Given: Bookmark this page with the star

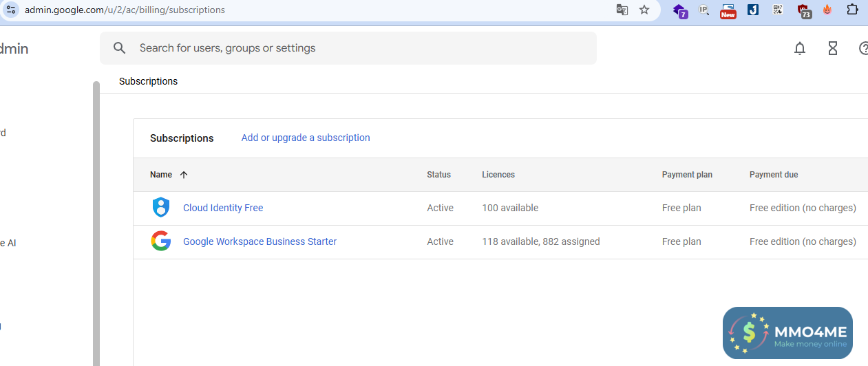Looking at the screenshot, I should 644,10.
